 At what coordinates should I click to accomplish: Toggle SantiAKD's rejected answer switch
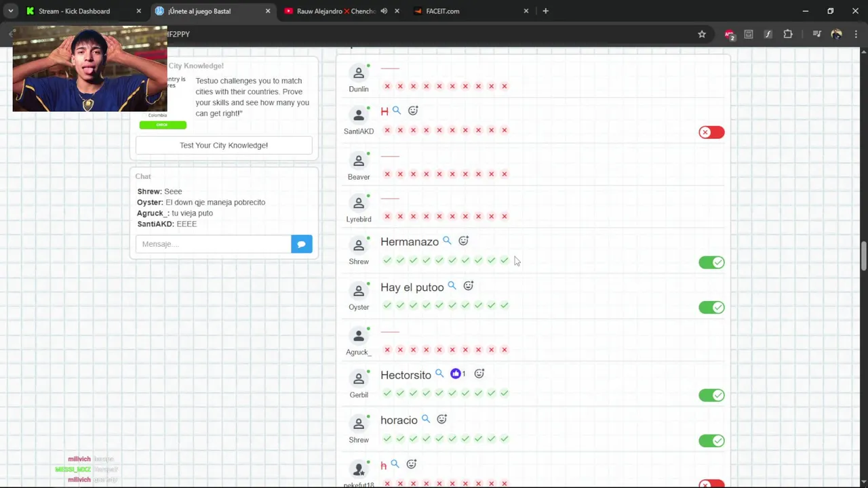711,132
